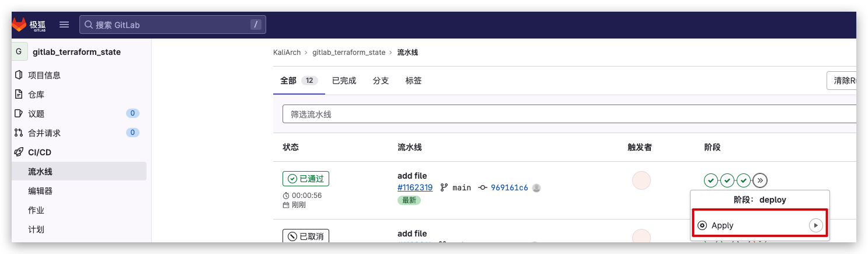Open commit 969161c6 link
Image resolution: width=868 pixels, height=254 pixels.
coord(509,187)
